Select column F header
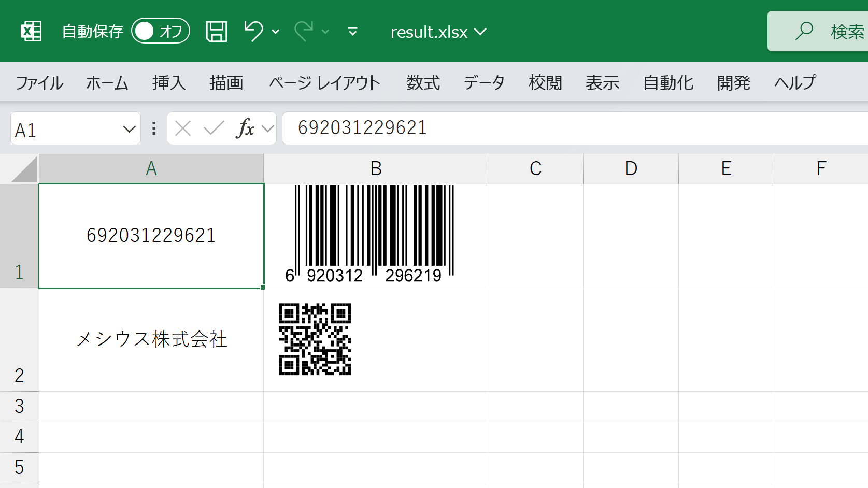This screenshot has height=488, width=868. (x=821, y=169)
